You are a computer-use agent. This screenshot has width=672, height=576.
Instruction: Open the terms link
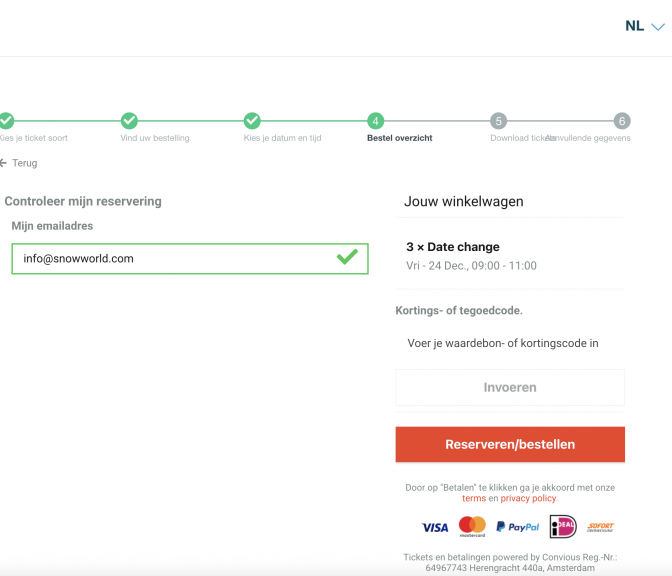[x=474, y=498]
